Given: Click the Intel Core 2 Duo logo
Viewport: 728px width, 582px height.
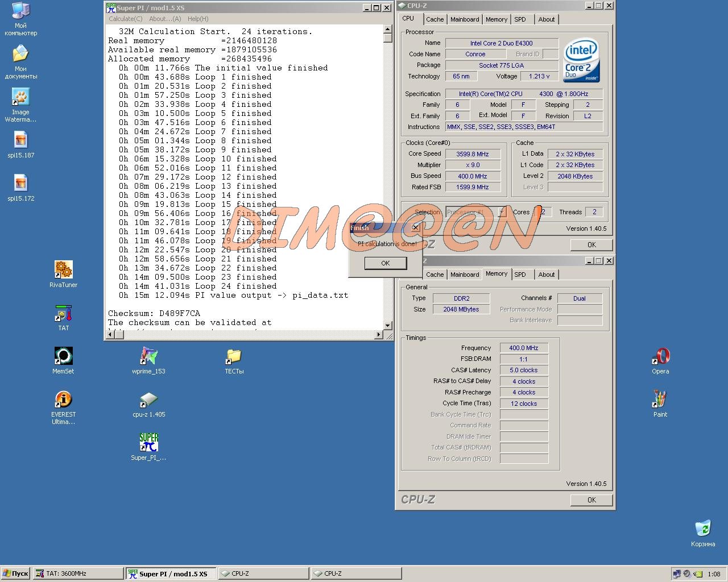Looking at the screenshot, I should (581, 60).
